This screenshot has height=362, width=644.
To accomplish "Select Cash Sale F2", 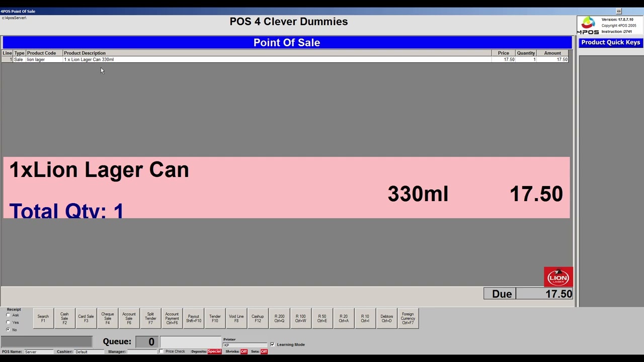I will [64, 319].
